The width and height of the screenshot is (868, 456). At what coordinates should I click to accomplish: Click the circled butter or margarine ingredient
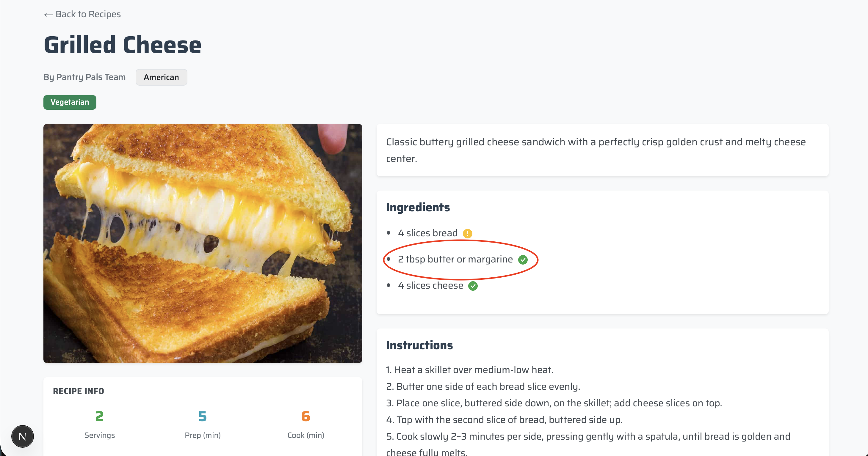(x=455, y=259)
